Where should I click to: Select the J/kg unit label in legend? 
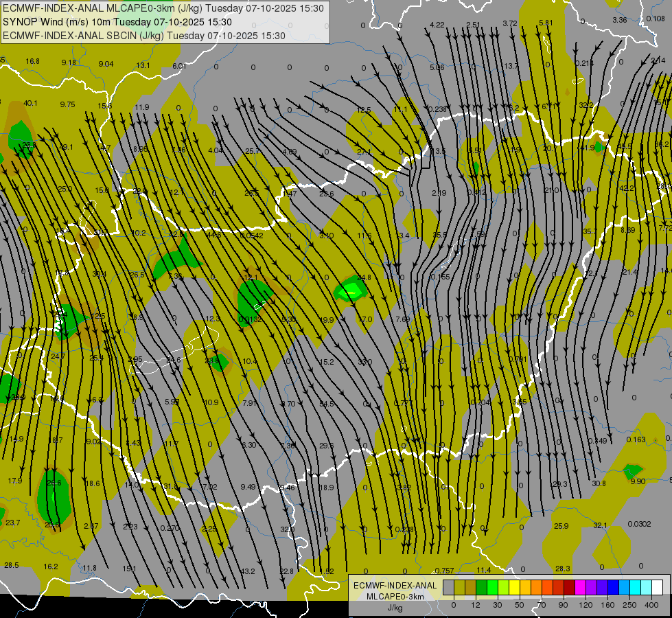click(x=395, y=608)
